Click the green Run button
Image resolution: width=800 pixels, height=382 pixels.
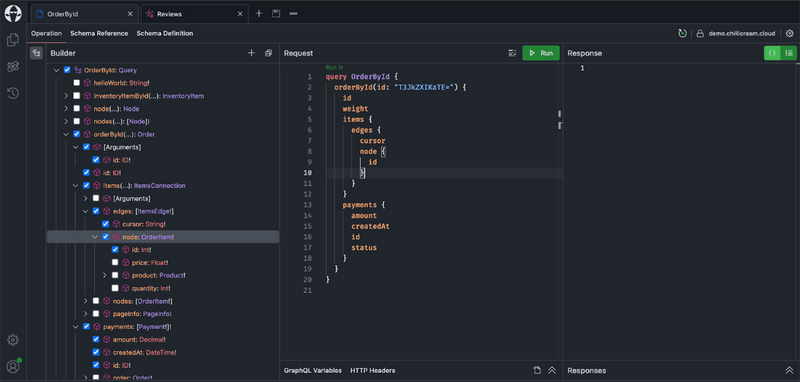tap(541, 53)
